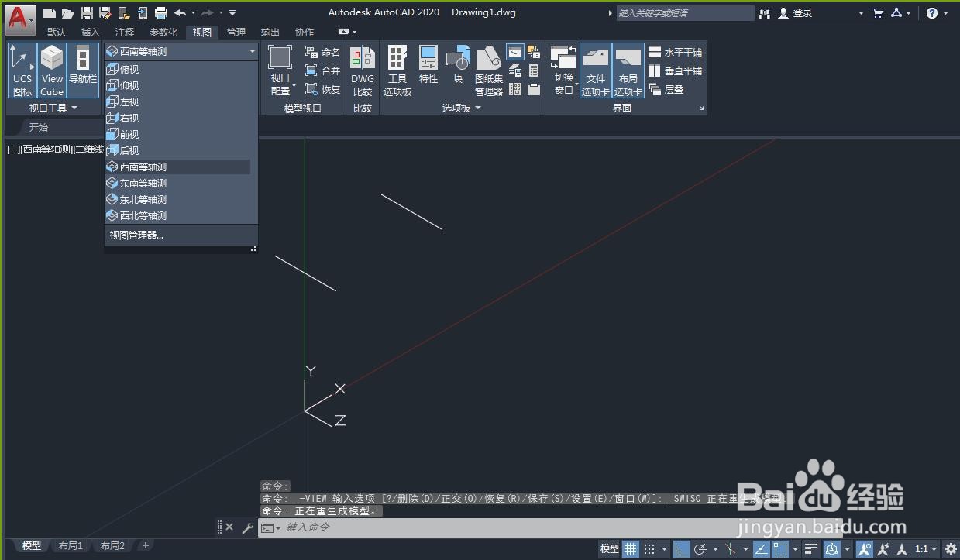Switch to the Default (默认) ribbon tab
960x560 pixels.
click(x=57, y=32)
